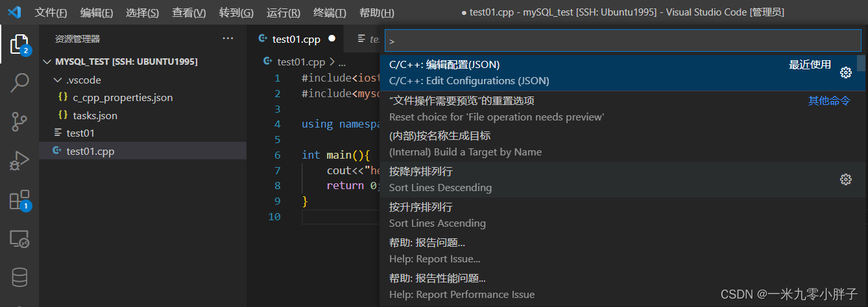Viewport: 868px width, 307px height.
Task: Collapse the MYSQL_TEST root folder
Action: point(47,62)
